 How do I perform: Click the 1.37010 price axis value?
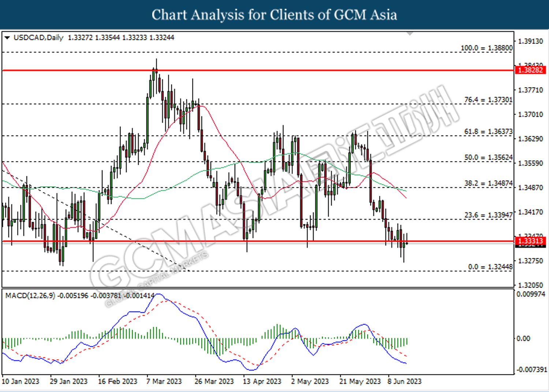click(531, 115)
